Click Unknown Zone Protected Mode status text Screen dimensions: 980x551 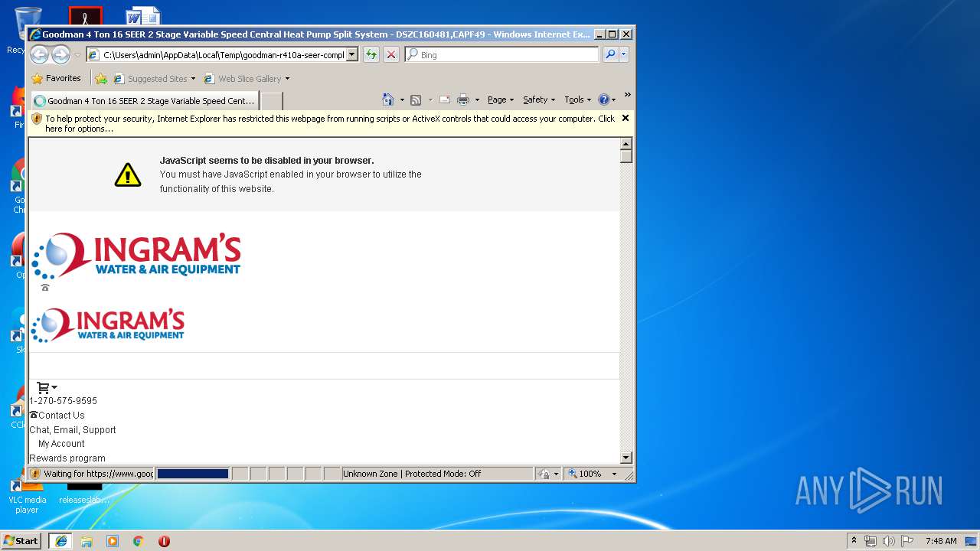[412, 474]
